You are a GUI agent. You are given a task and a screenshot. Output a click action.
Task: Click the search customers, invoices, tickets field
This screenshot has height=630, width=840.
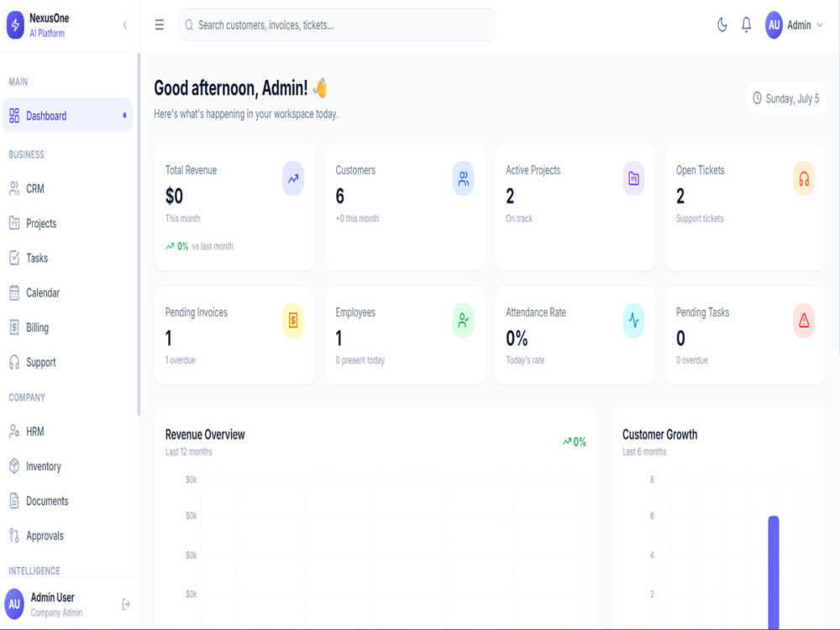(x=337, y=24)
